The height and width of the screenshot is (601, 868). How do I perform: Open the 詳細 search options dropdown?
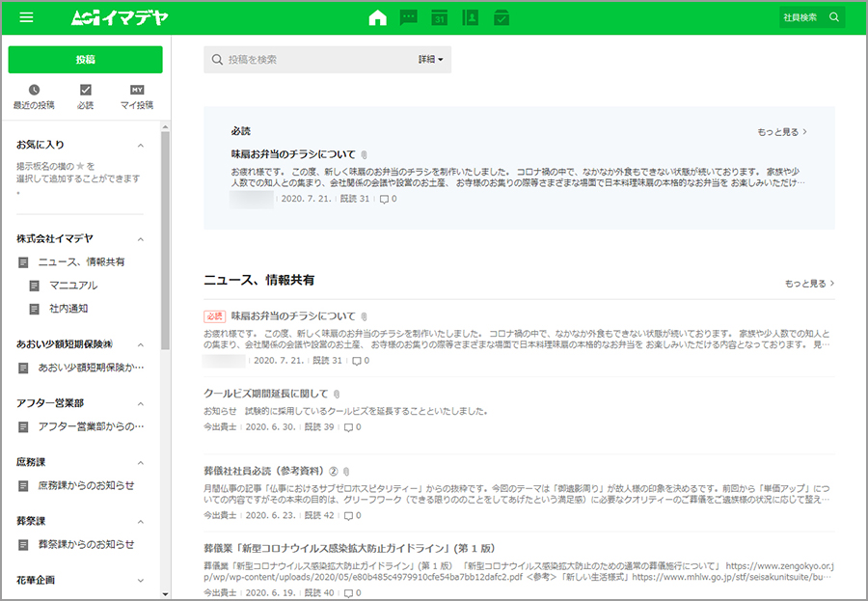[431, 60]
